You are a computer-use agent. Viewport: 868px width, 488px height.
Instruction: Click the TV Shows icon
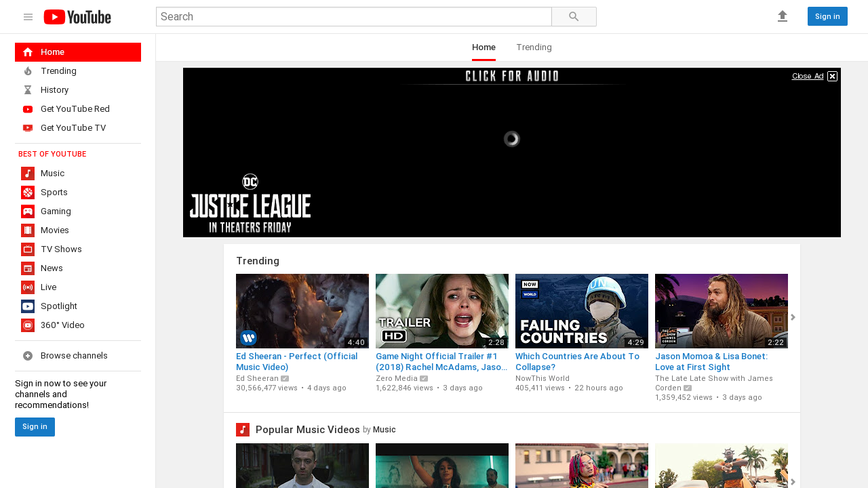coord(28,249)
